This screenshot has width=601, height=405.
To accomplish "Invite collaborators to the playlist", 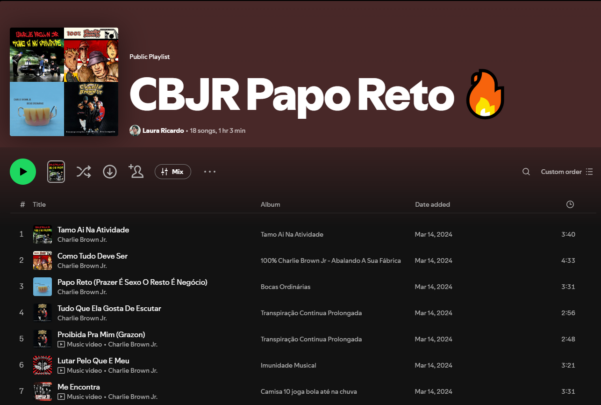I will (x=136, y=172).
